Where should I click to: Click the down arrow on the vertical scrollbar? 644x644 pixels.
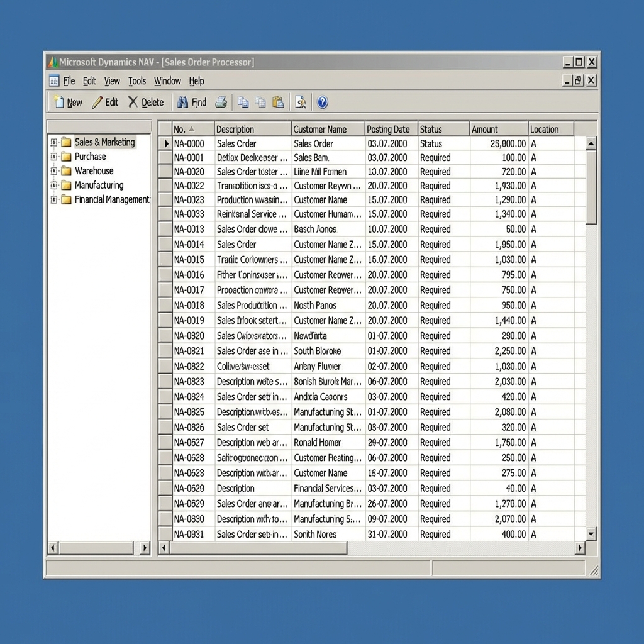[590, 533]
